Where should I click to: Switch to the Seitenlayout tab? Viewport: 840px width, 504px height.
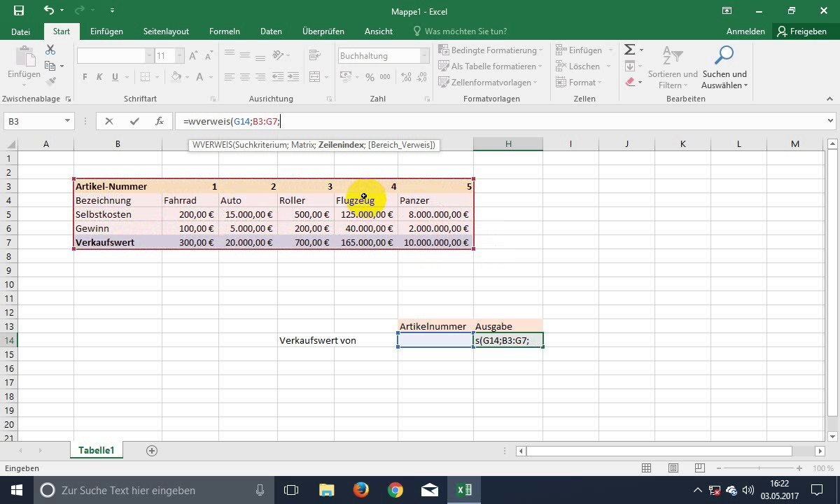click(166, 31)
